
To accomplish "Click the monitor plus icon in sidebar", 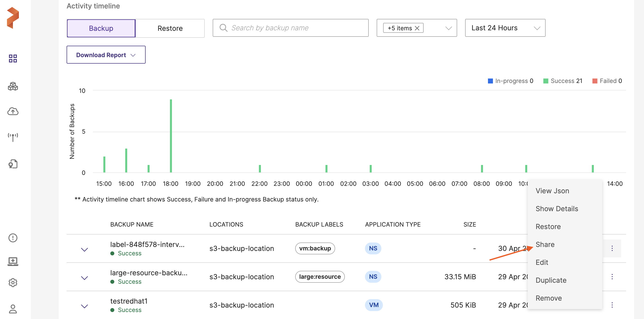I will 13,262.
